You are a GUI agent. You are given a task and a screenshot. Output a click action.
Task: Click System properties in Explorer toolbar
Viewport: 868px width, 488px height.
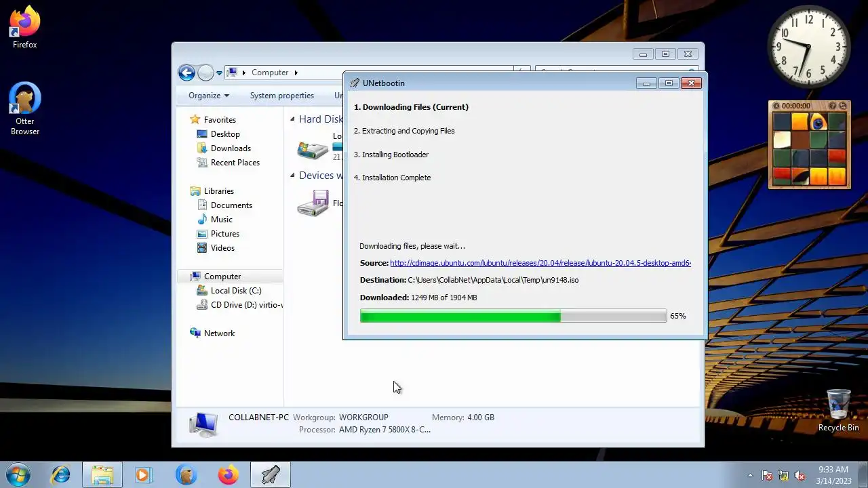[282, 96]
